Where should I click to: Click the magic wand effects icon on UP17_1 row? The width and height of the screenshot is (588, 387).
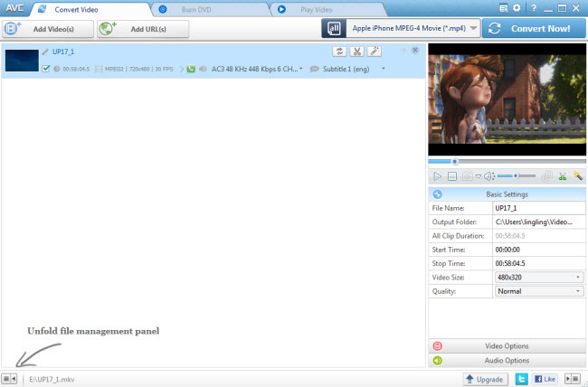(x=375, y=52)
